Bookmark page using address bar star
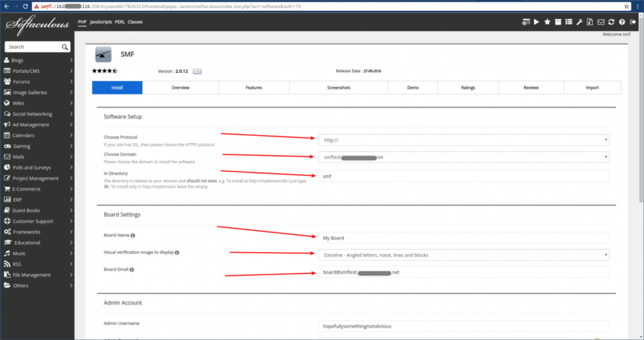Image resolution: width=644 pixels, height=340 pixels. pyautogui.click(x=626, y=6)
